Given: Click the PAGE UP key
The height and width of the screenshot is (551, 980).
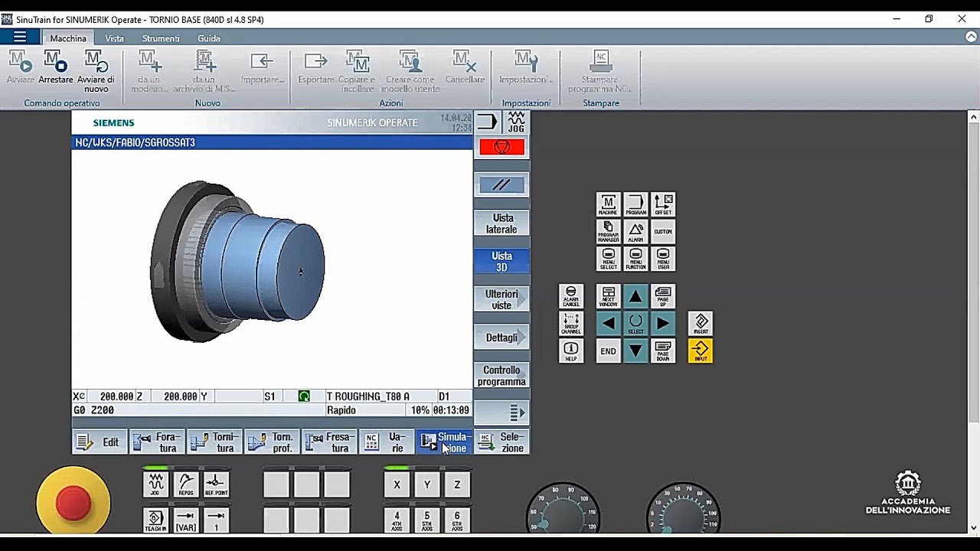Looking at the screenshot, I should [663, 296].
